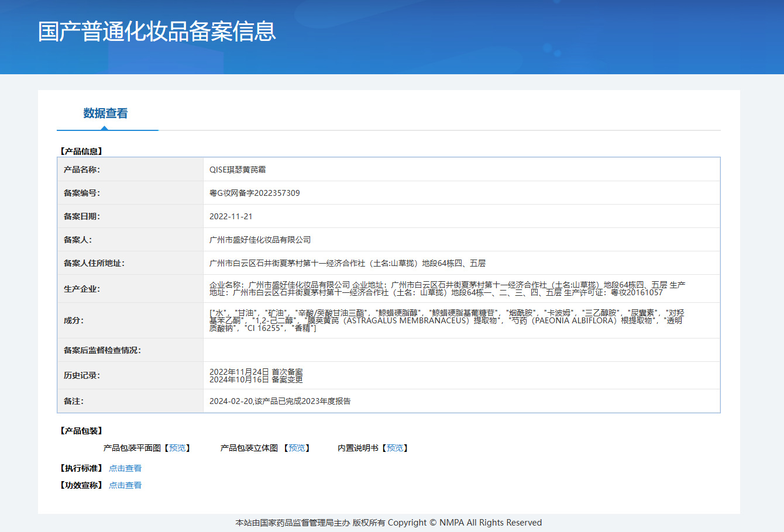The image size is (784, 532).
Task: Preview the 产品包装立体图 image
Action: point(297,448)
